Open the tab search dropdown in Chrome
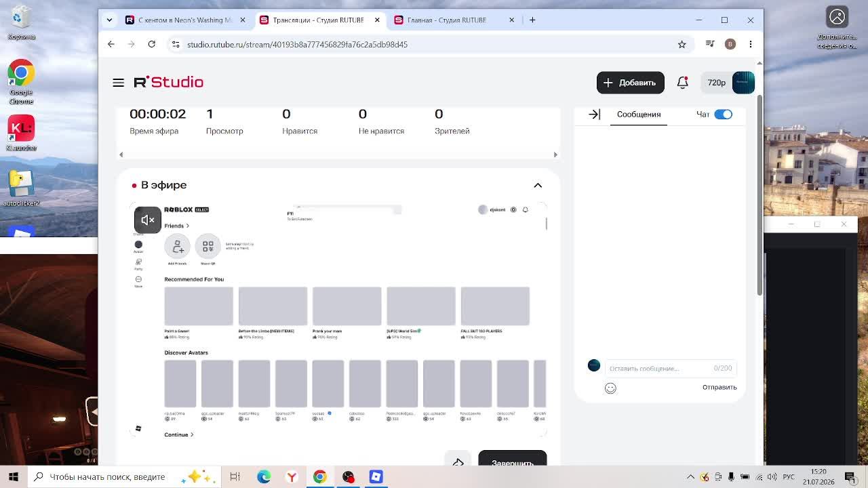 [109, 20]
